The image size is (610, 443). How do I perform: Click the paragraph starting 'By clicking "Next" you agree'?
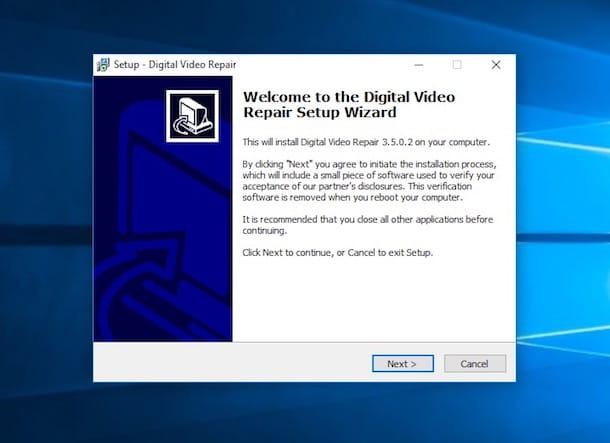(x=369, y=180)
